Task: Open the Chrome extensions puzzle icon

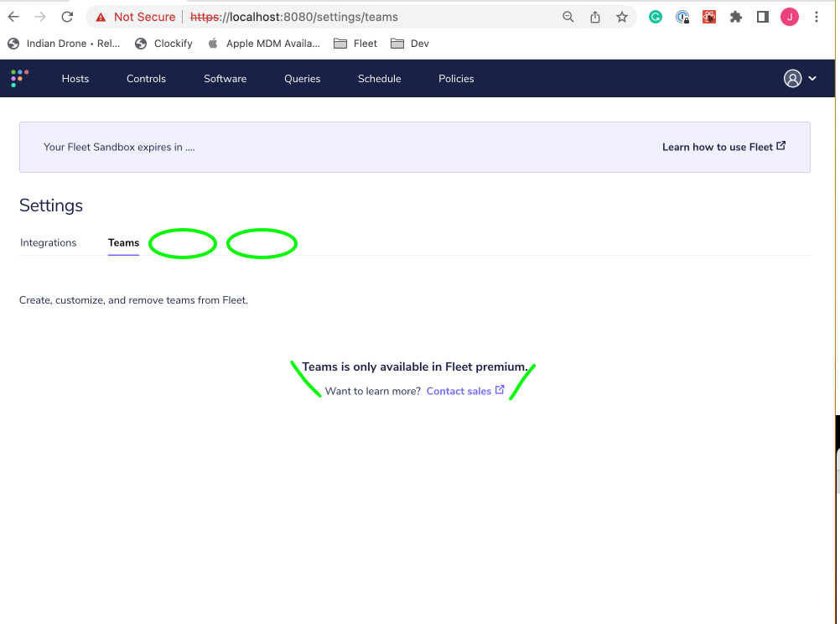Action: tap(735, 16)
